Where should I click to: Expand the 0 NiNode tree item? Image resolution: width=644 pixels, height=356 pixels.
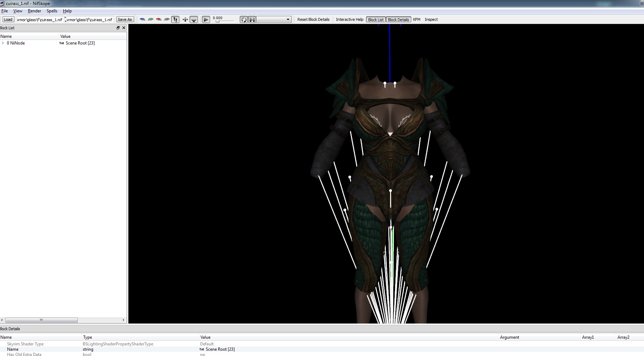pos(3,43)
